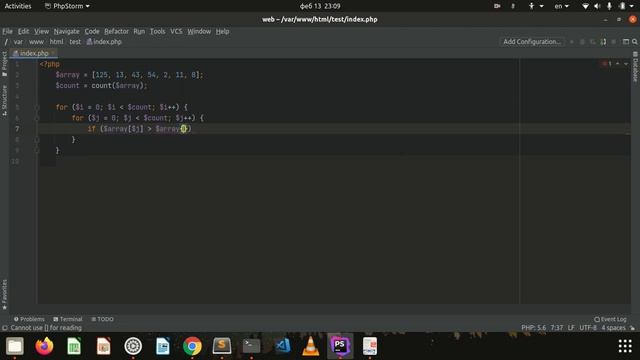Open the TODO tool window

(x=102, y=319)
